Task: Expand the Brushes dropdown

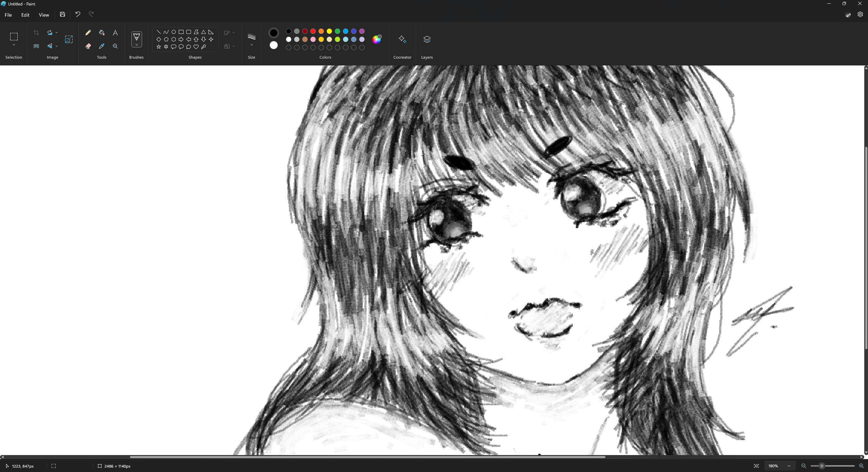Action: [136, 45]
